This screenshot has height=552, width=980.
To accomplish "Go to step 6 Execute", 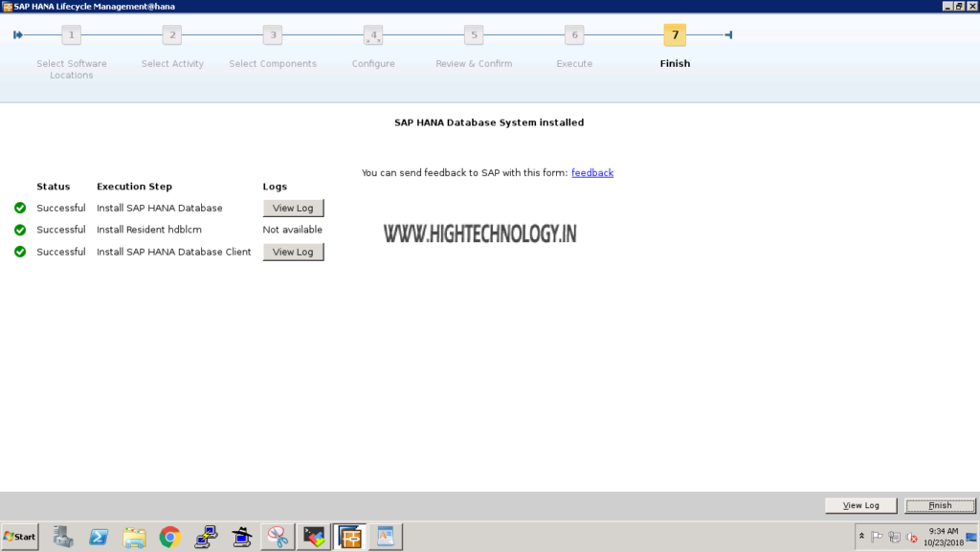I will (x=574, y=35).
